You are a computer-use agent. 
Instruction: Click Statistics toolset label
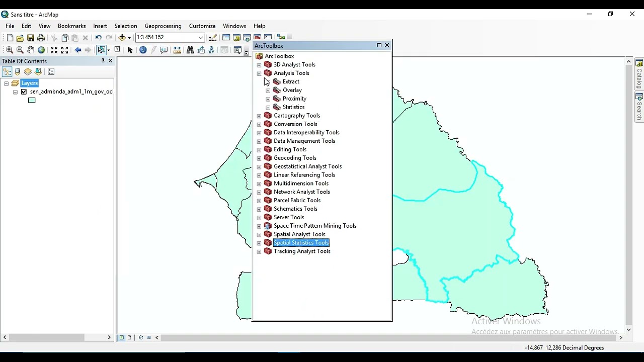(293, 107)
